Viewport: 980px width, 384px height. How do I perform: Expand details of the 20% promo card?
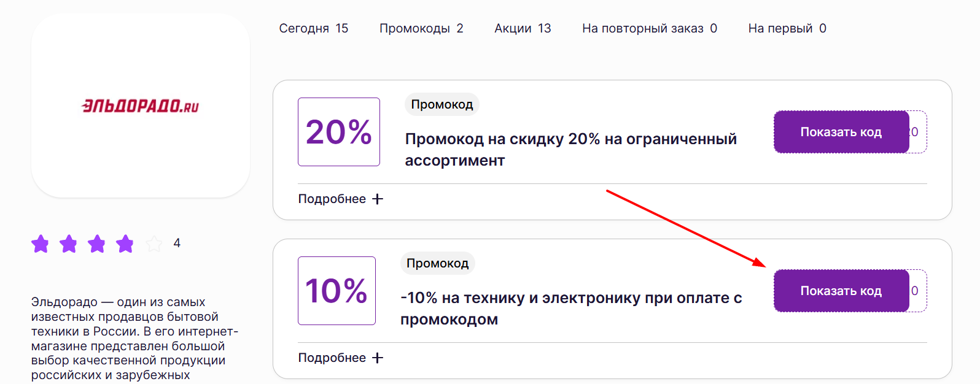pyautogui.click(x=341, y=198)
